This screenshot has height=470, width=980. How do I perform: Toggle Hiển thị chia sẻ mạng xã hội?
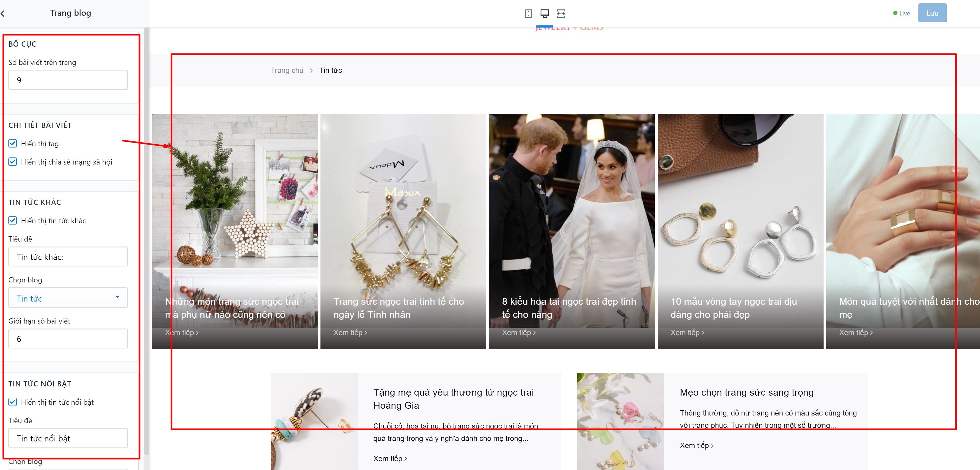click(x=13, y=162)
